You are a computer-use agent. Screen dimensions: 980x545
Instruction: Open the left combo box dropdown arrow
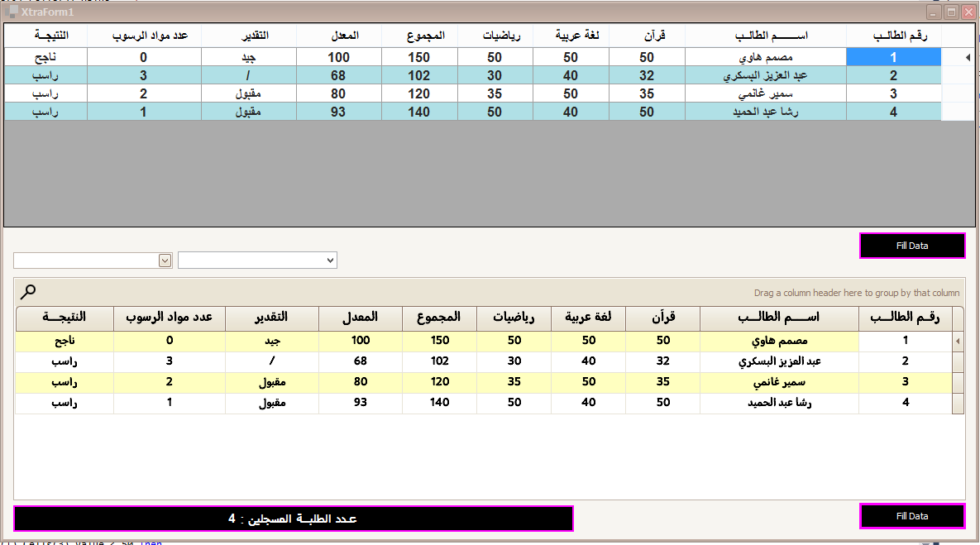pyautogui.click(x=165, y=261)
